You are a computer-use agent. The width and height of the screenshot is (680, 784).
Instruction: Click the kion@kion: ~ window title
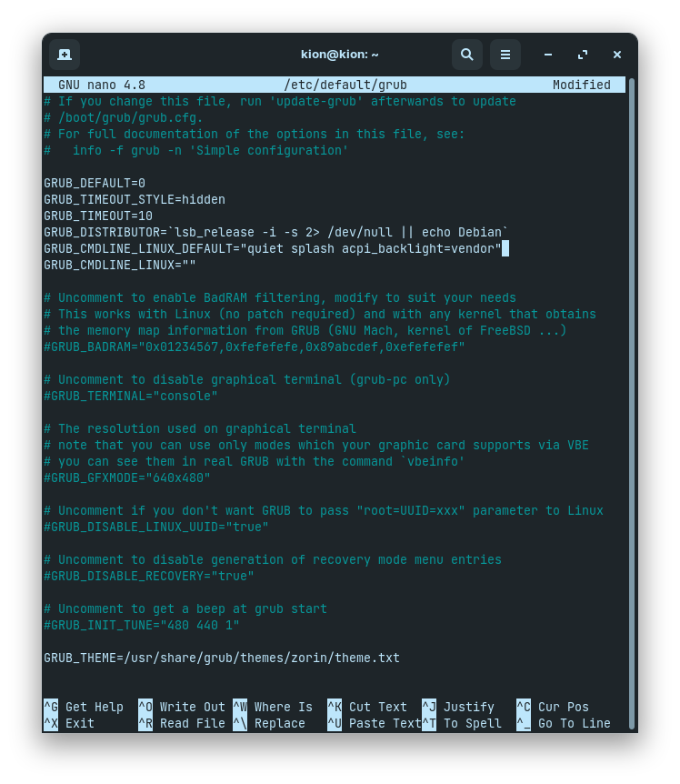340,55
